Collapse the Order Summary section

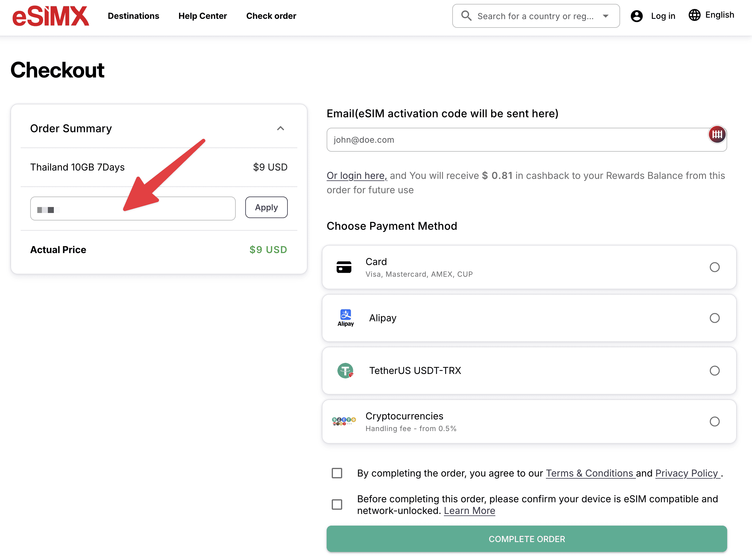(280, 128)
